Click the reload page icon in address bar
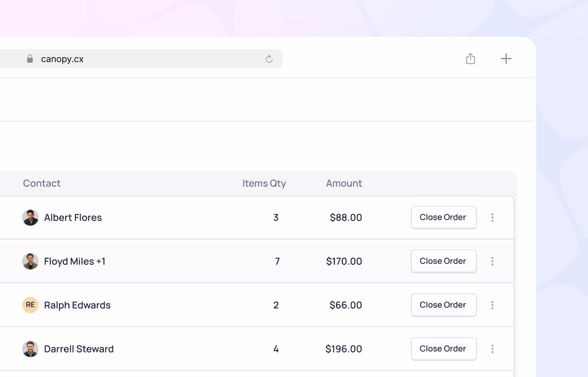Viewport: 588px width, 377px height. click(x=269, y=59)
